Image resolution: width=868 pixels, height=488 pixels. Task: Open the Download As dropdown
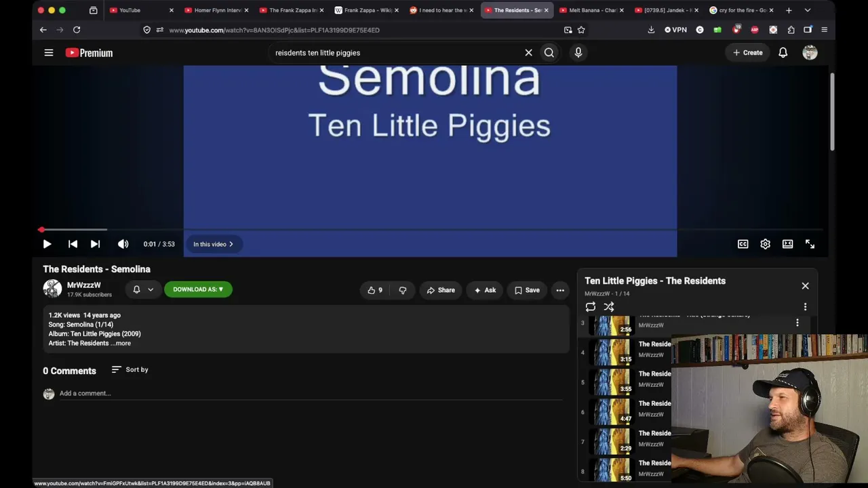click(x=198, y=289)
